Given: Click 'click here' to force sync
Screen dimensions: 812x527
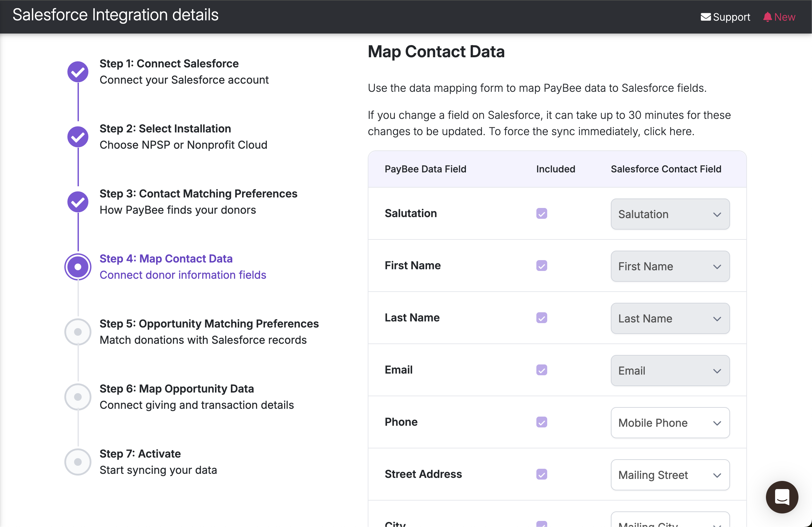Looking at the screenshot, I should [x=668, y=131].
